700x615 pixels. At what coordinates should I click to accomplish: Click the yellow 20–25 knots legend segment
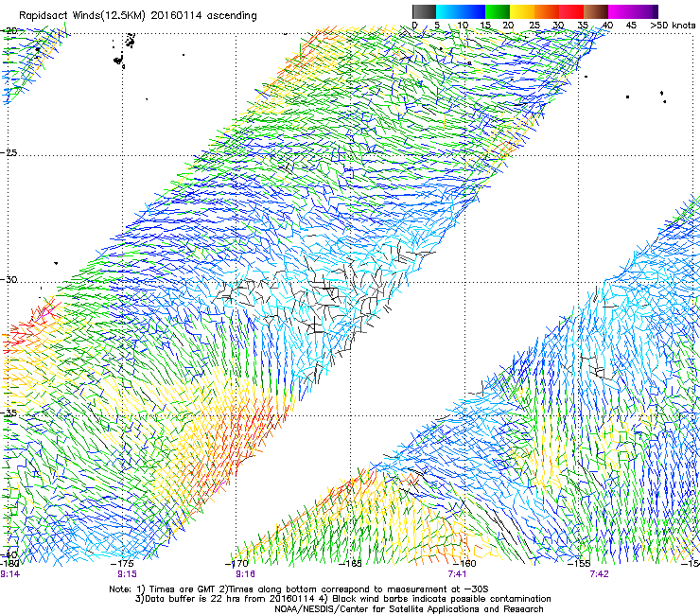522,11
